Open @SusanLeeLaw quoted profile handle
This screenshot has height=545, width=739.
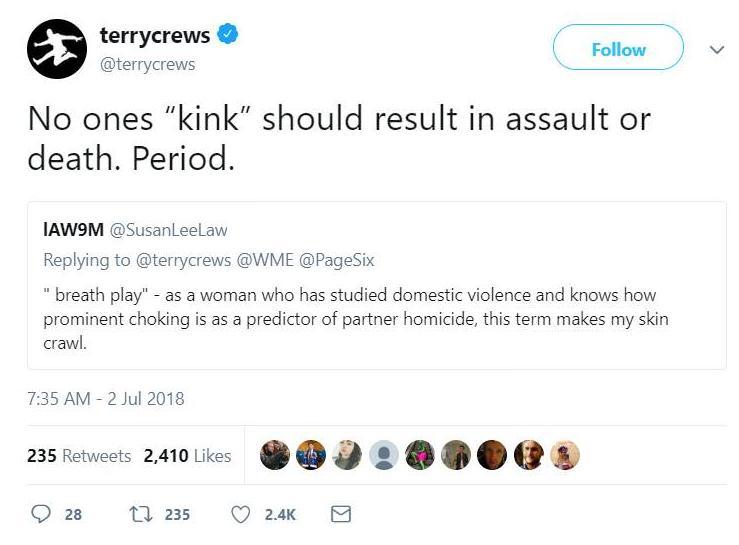click(x=167, y=230)
